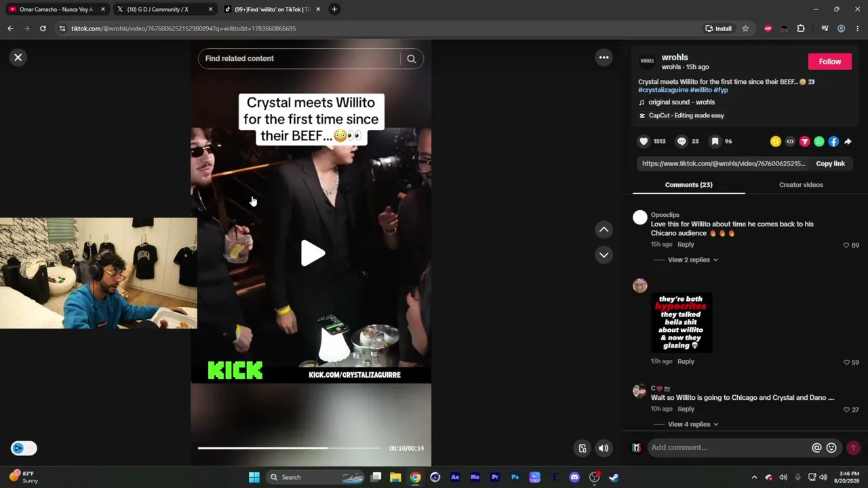
Task: Open the emoji picker in comment box
Action: click(831, 447)
